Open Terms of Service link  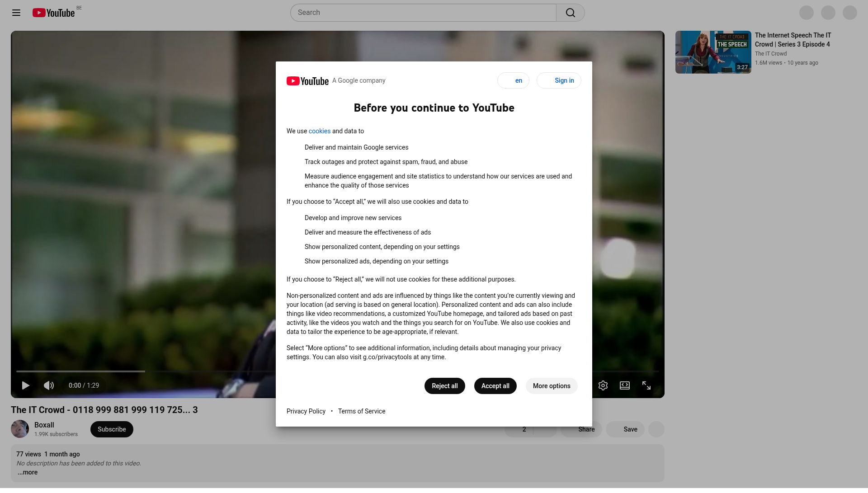coord(361,411)
